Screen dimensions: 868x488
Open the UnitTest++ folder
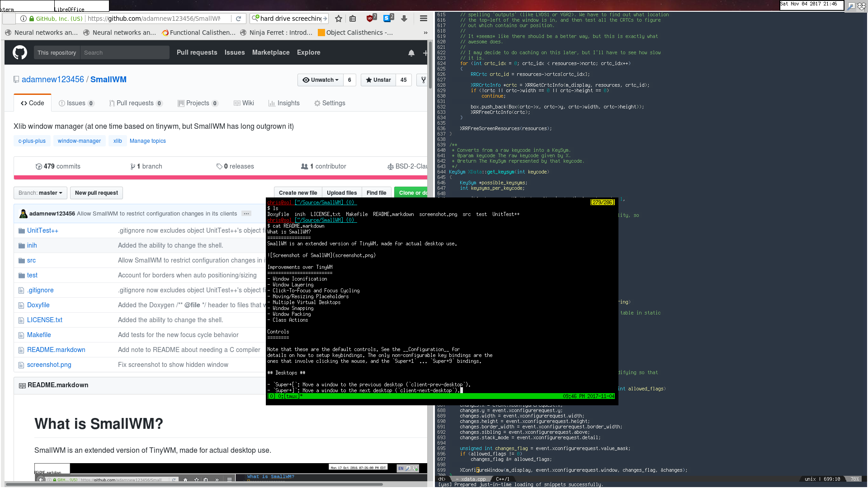click(x=42, y=230)
